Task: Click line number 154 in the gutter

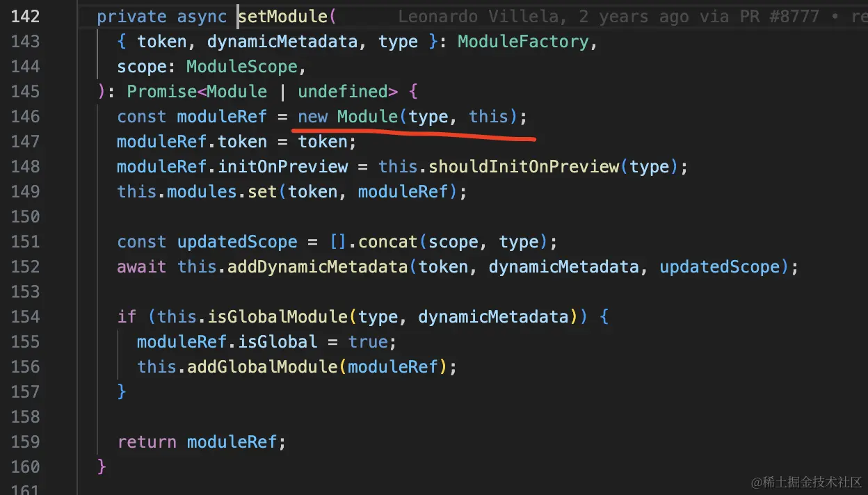Action: 25,317
